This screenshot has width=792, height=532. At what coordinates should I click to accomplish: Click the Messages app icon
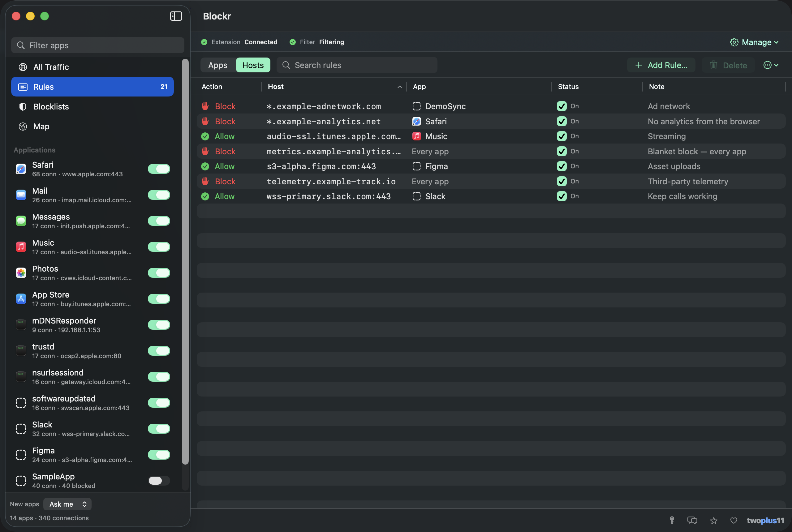coord(21,221)
